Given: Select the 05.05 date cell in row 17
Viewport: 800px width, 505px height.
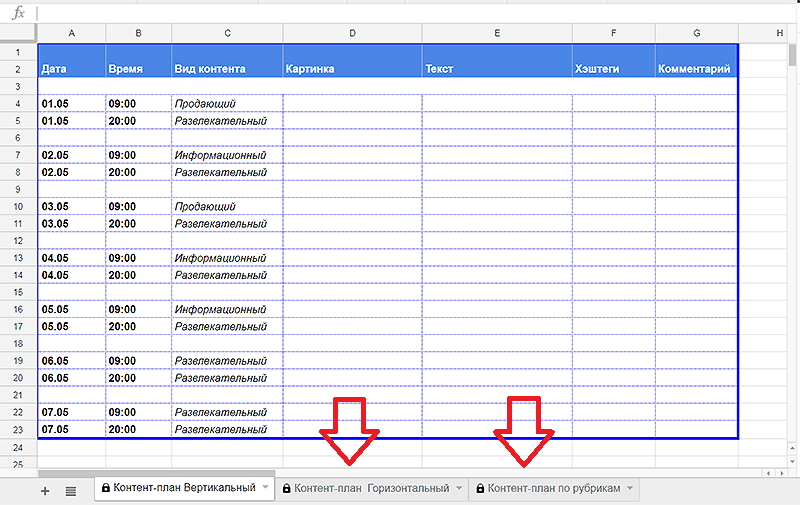Looking at the screenshot, I should click(x=71, y=326).
